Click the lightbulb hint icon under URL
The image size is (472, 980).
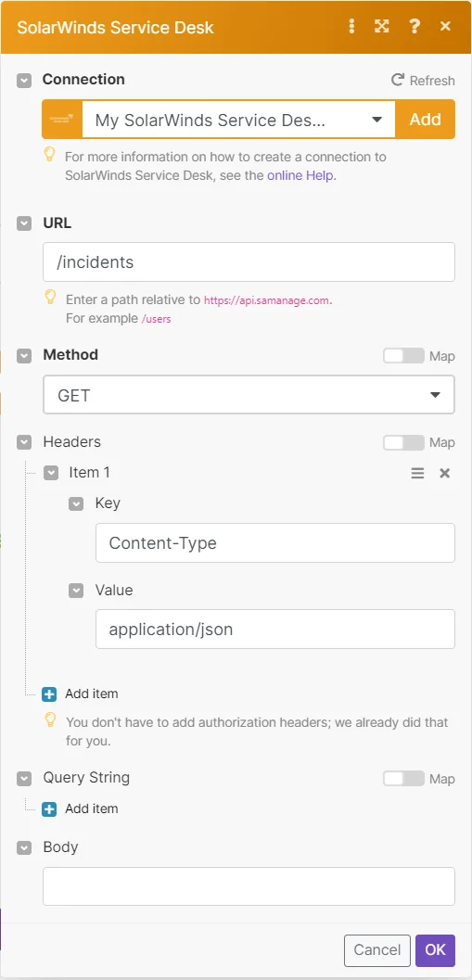coord(51,299)
